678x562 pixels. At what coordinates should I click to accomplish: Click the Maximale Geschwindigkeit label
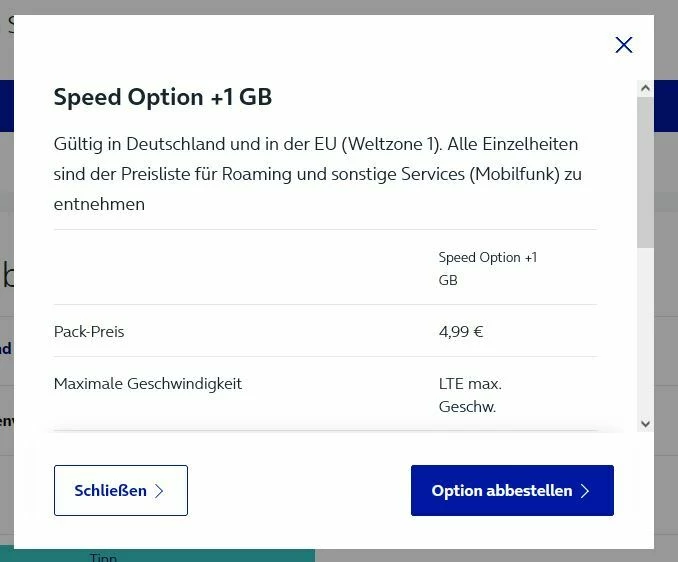click(148, 384)
